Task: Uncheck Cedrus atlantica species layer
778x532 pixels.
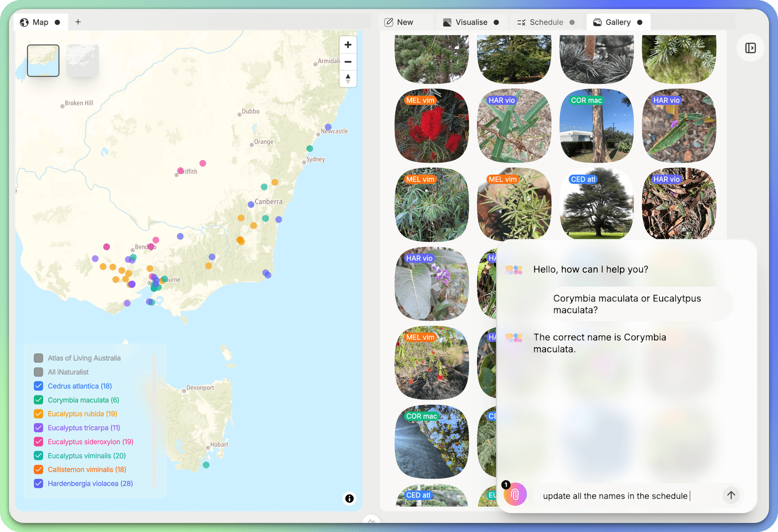Action: (x=38, y=386)
